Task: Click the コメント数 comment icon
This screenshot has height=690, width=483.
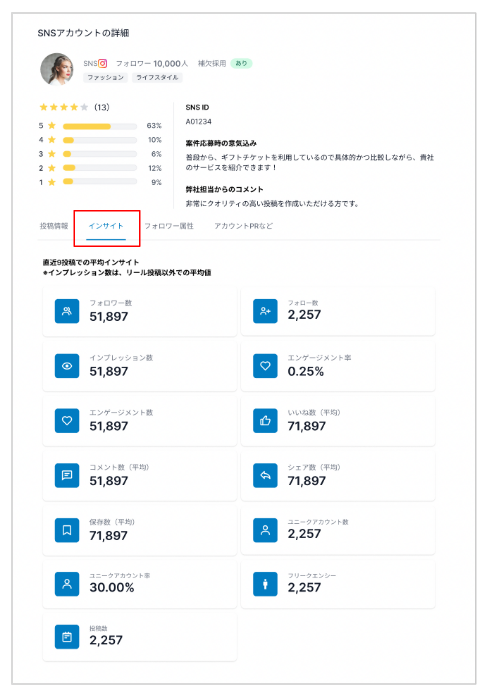Action: coord(67,475)
